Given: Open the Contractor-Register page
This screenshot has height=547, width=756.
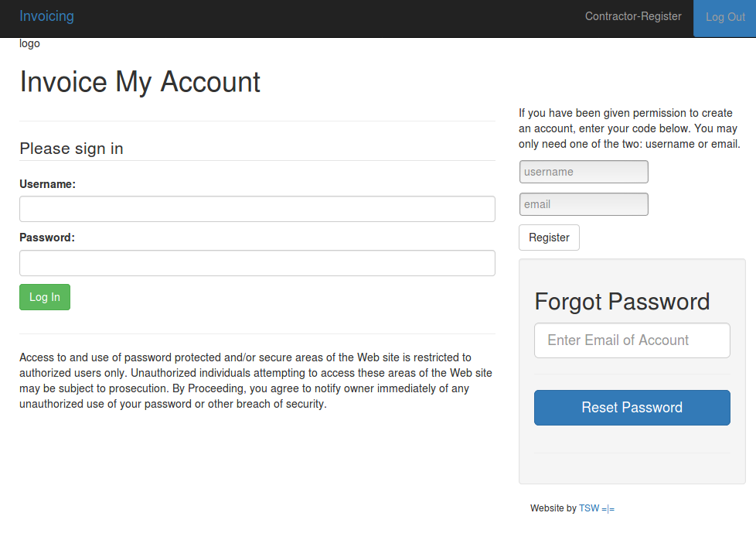Looking at the screenshot, I should [633, 15].
